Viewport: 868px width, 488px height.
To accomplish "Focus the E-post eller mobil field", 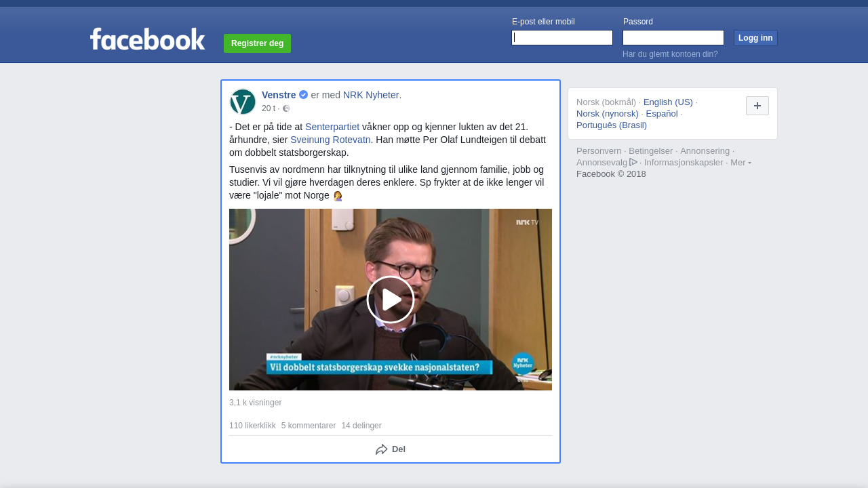I will (562, 38).
